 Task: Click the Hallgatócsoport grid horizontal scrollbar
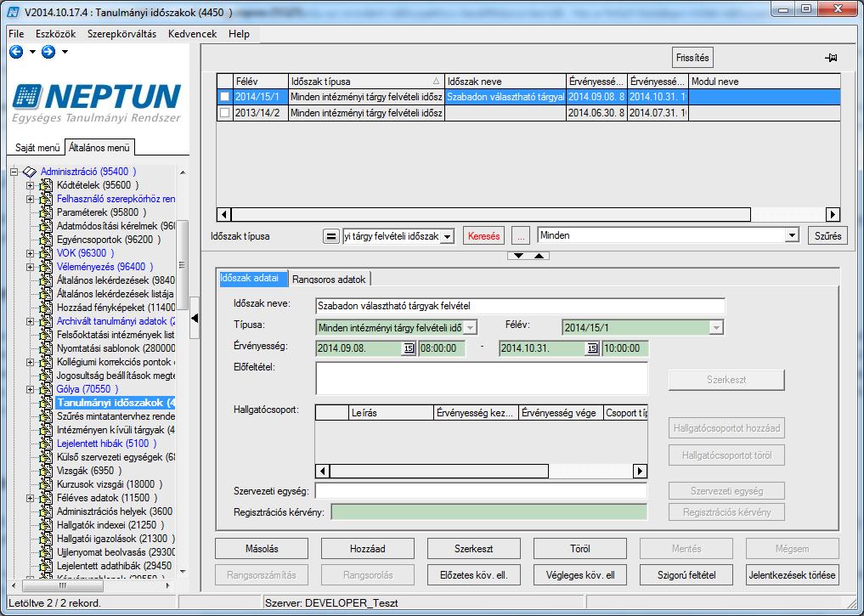pos(482,471)
